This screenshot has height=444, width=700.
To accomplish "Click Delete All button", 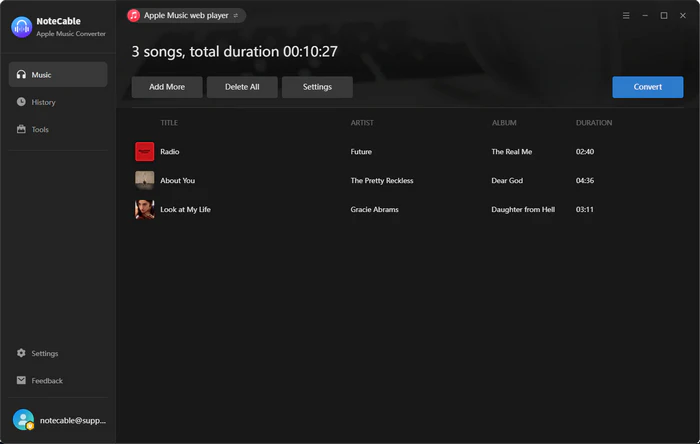I will 242,87.
